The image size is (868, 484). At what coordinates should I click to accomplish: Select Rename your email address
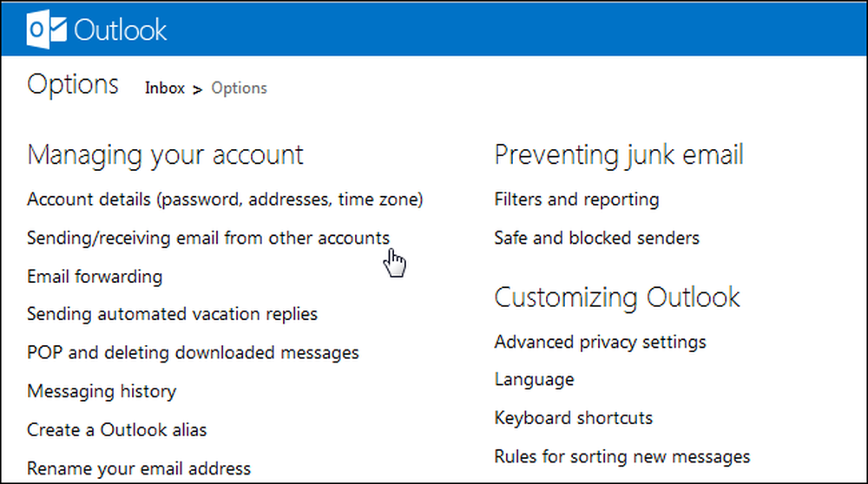click(x=139, y=468)
